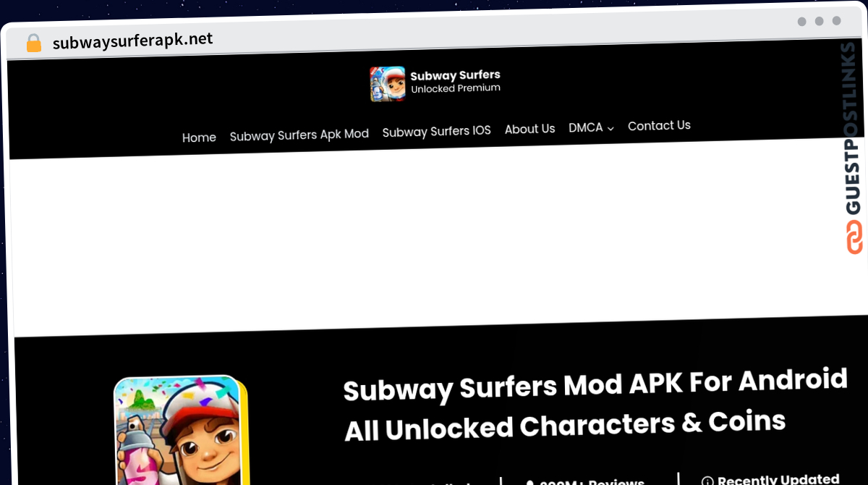Viewport: 868px width, 485px height.
Task: Go to the Home menu item
Action: pyautogui.click(x=199, y=138)
